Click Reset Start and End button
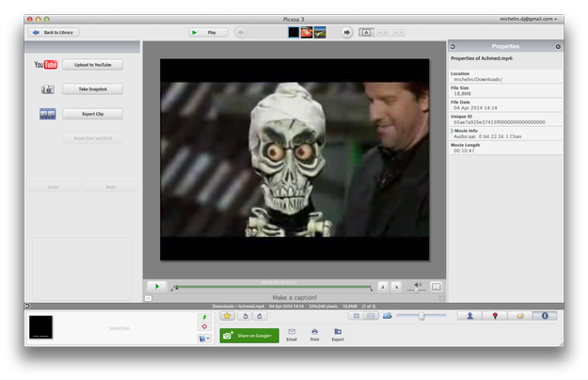 pos(92,138)
